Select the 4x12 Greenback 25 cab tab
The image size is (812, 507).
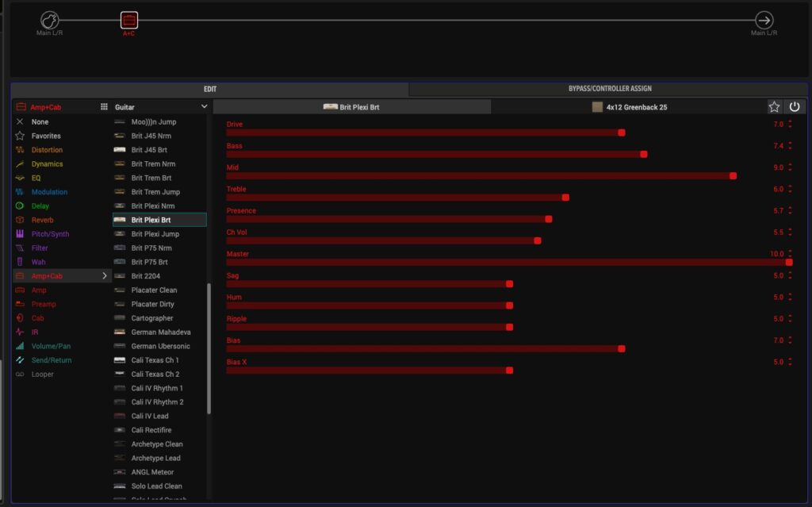tap(629, 106)
